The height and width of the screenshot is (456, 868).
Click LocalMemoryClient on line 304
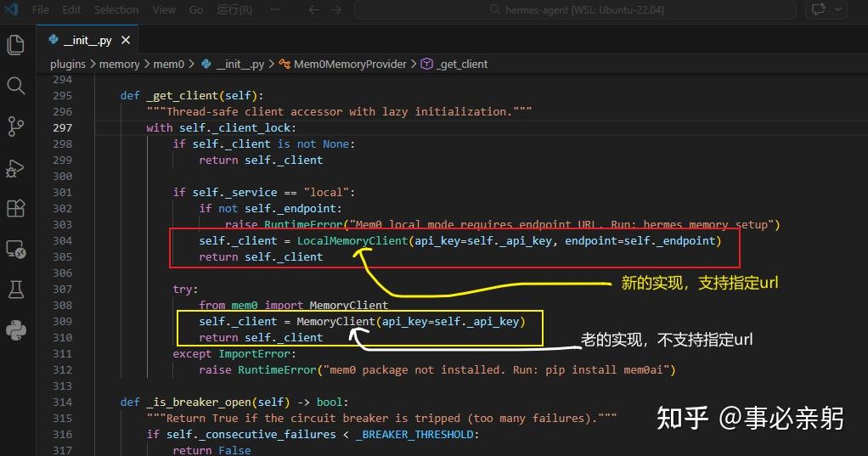point(352,240)
